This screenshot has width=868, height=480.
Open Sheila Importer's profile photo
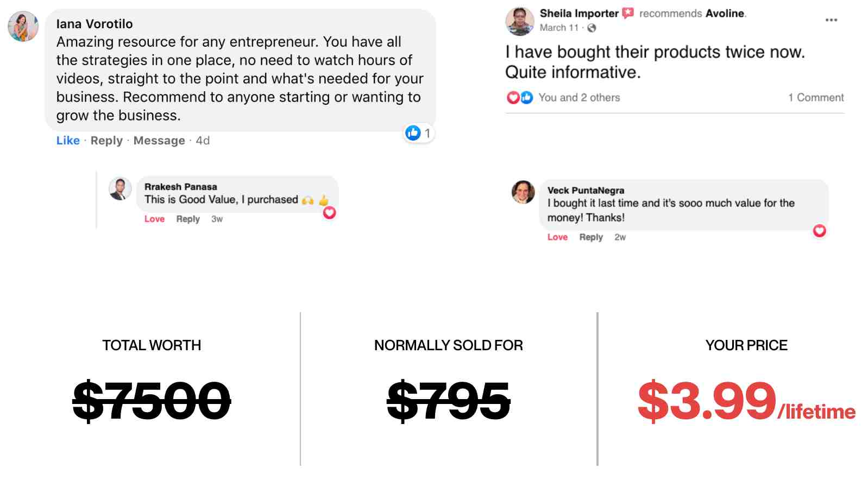[x=519, y=21]
